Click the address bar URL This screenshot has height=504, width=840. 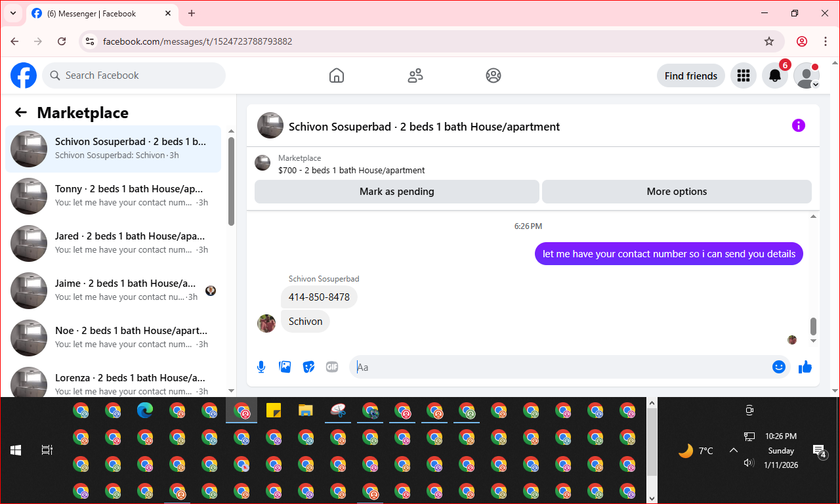[x=198, y=41]
